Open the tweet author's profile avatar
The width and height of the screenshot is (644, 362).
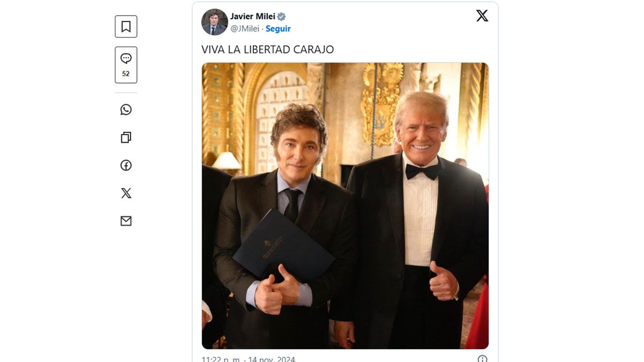coord(215,22)
